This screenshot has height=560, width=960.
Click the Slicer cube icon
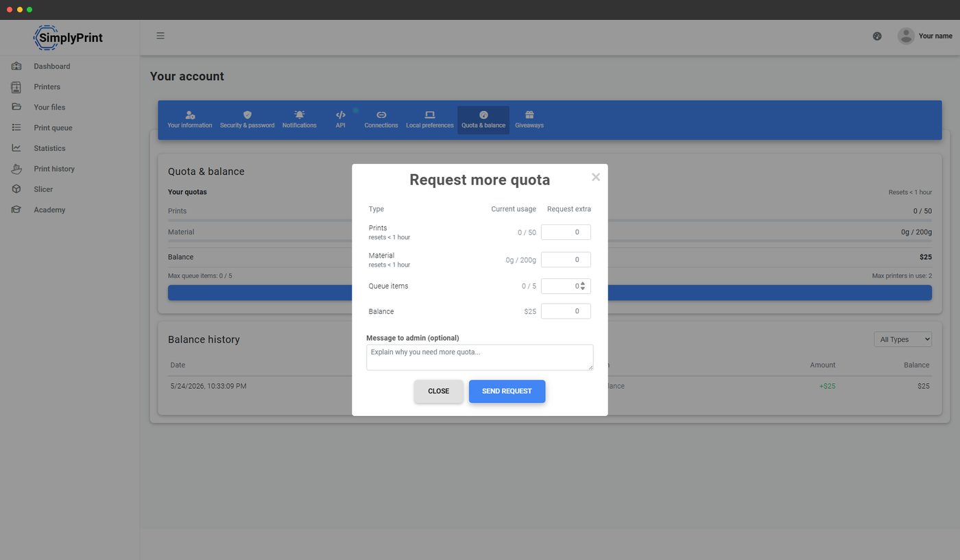(16, 189)
